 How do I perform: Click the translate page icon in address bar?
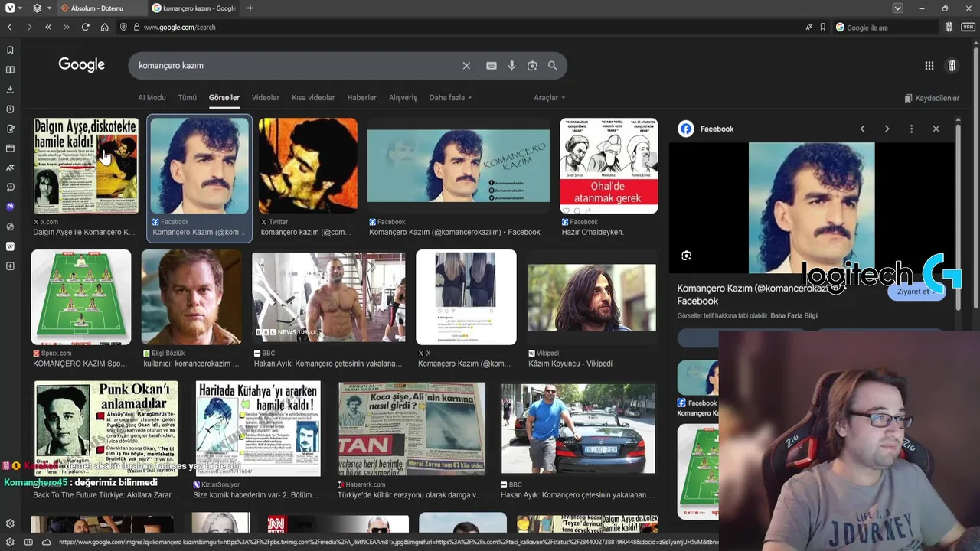[x=809, y=27]
